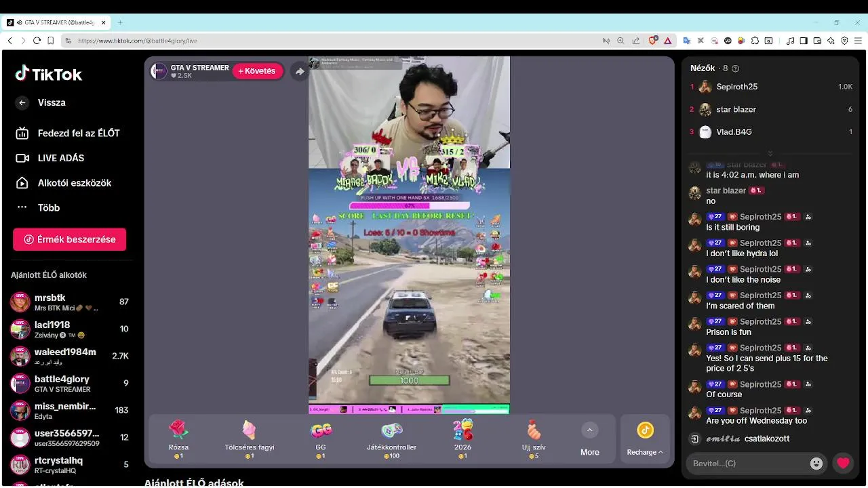Open site settings icon in address bar
Screen dimensions: 868x488
(x=68, y=41)
